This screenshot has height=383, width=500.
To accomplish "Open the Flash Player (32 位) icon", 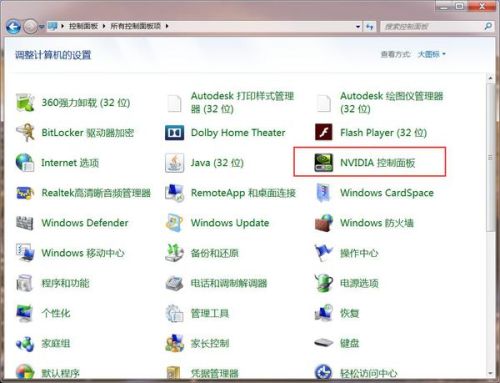I will 323,132.
